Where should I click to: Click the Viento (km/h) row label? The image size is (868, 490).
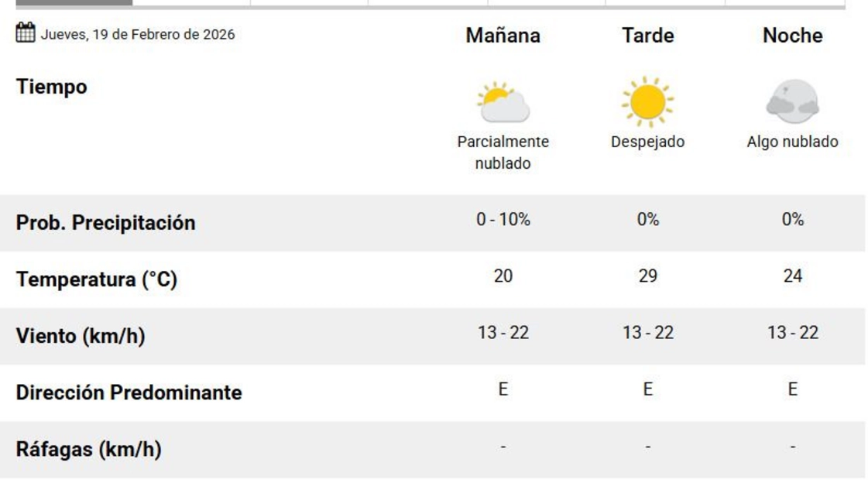click(x=81, y=336)
